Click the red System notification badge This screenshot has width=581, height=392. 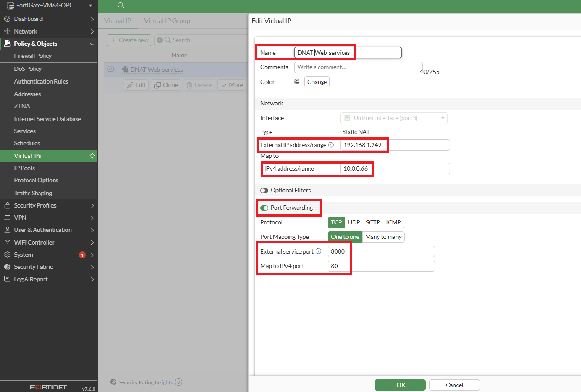[82, 255]
